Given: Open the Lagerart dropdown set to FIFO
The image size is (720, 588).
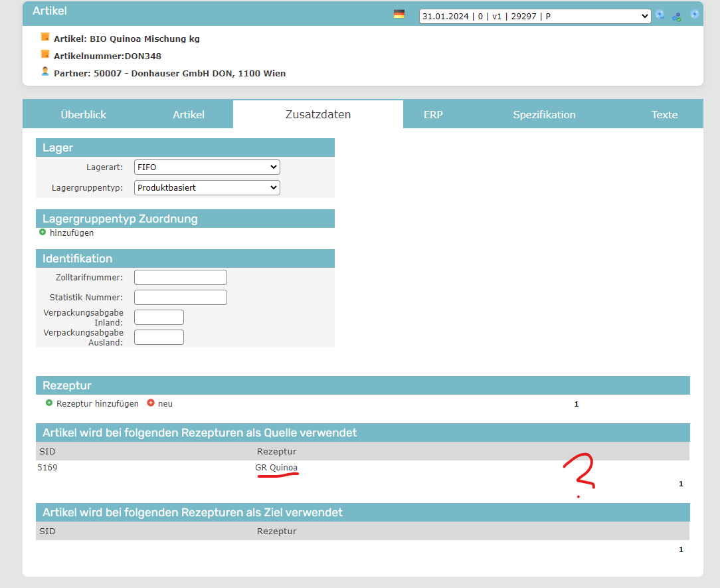Looking at the screenshot, I should point(207,167).
